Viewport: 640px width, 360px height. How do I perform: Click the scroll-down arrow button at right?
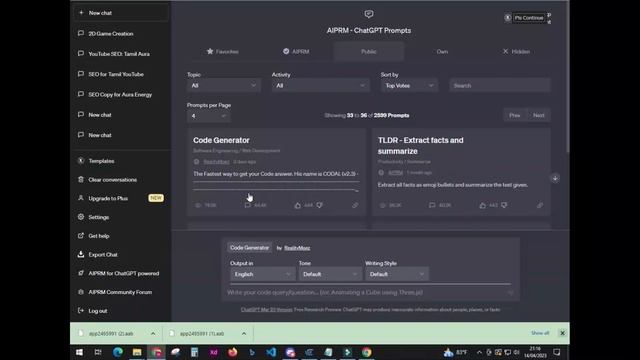555,178
